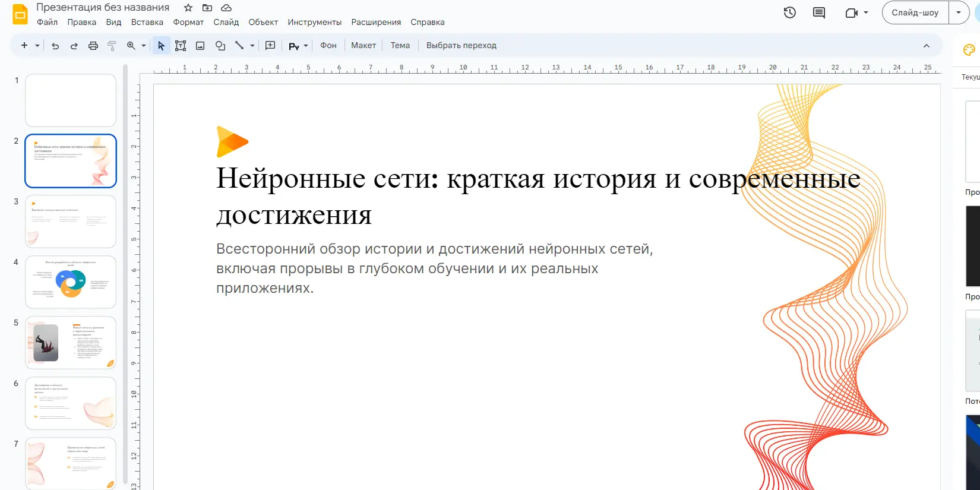
Task: Click the undo arrow in toolbar
Action: tap(55, 46)
